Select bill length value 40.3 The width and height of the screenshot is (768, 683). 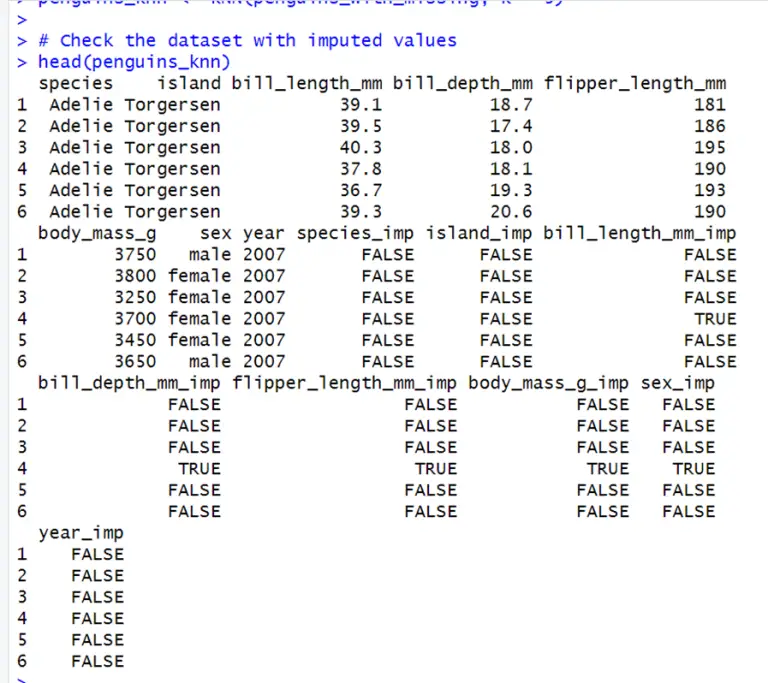[x=361, y=147]
